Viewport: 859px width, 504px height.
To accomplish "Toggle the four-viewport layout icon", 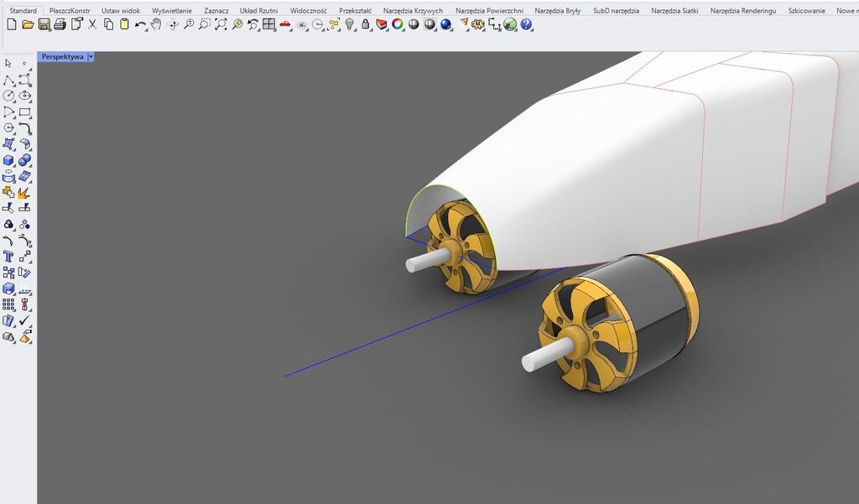I will (268, 25).
